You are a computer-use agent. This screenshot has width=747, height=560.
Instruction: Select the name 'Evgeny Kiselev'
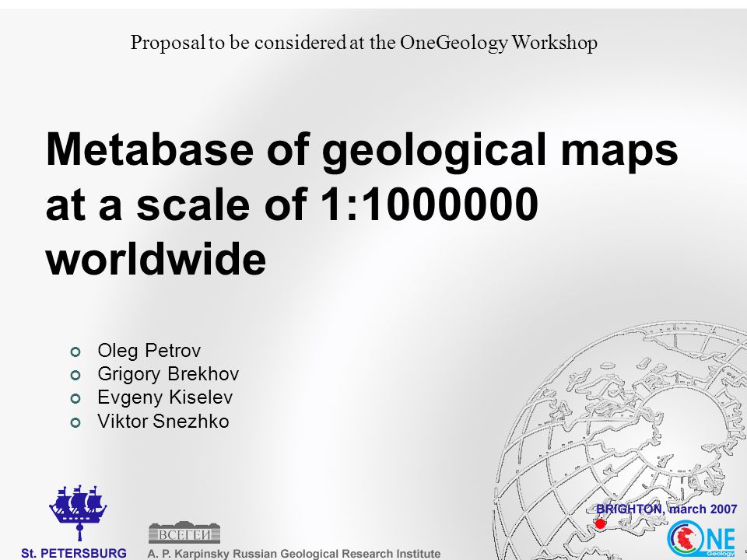(x=165, y=397)
